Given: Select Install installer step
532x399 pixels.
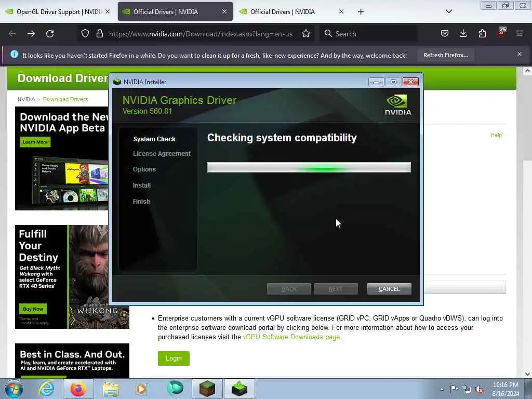Looking at the screenshot, I should 142,185.
